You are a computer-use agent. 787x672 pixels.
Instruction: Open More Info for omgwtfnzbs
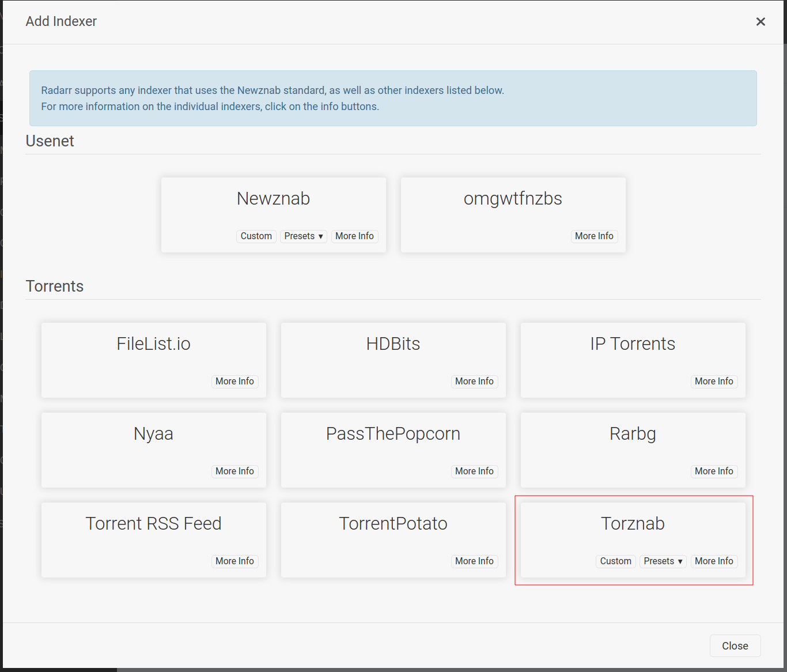coord(594,236)
